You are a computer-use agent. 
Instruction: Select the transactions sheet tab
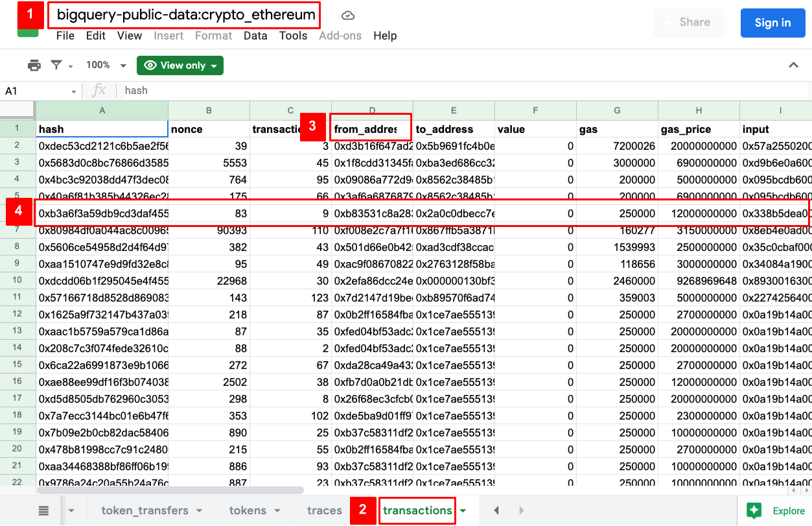(x=417, y=510)
